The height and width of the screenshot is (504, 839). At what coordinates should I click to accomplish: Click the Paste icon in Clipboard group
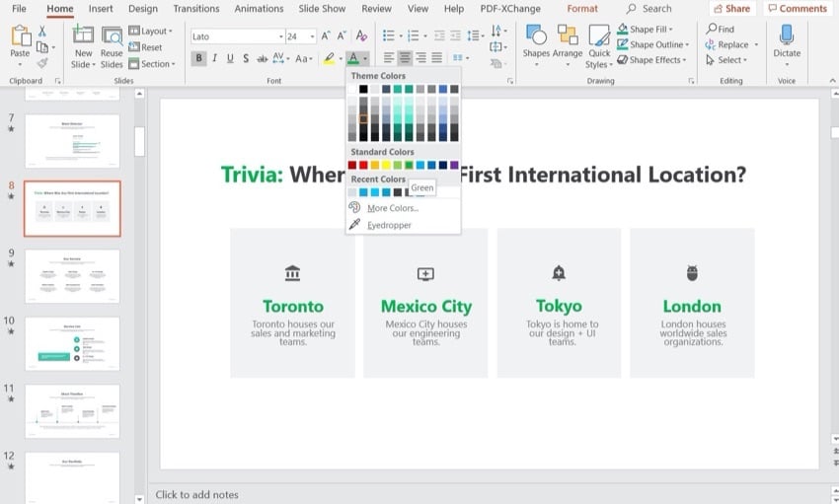coord(20,37)
